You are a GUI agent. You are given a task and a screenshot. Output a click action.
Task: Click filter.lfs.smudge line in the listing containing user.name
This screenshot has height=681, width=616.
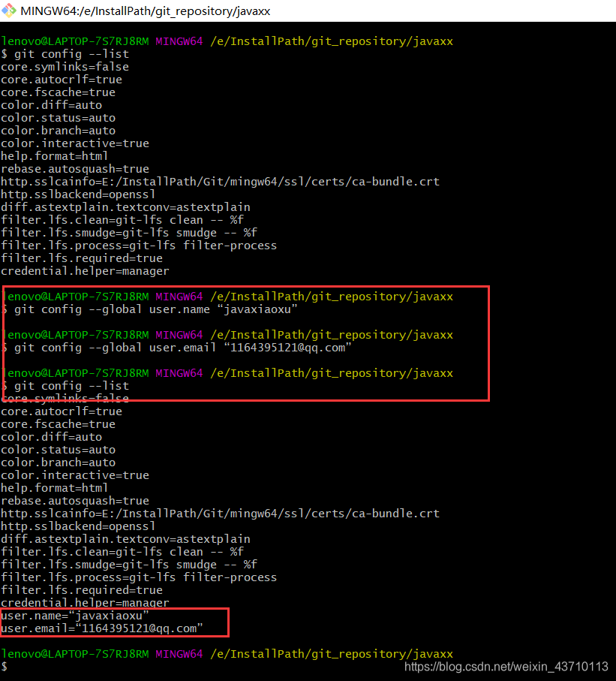point(129,565)
